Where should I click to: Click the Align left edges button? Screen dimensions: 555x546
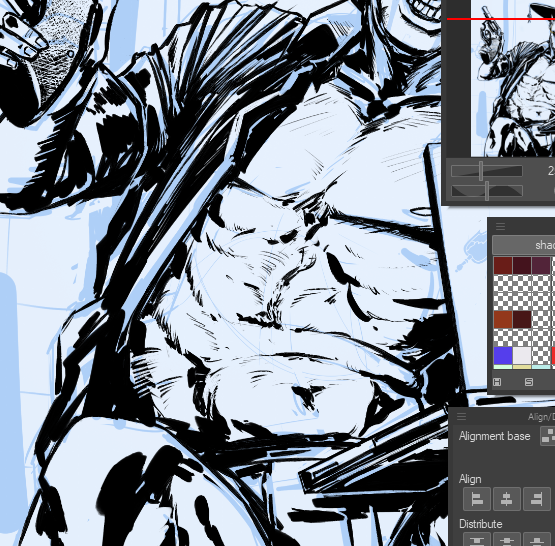[477, 499]
